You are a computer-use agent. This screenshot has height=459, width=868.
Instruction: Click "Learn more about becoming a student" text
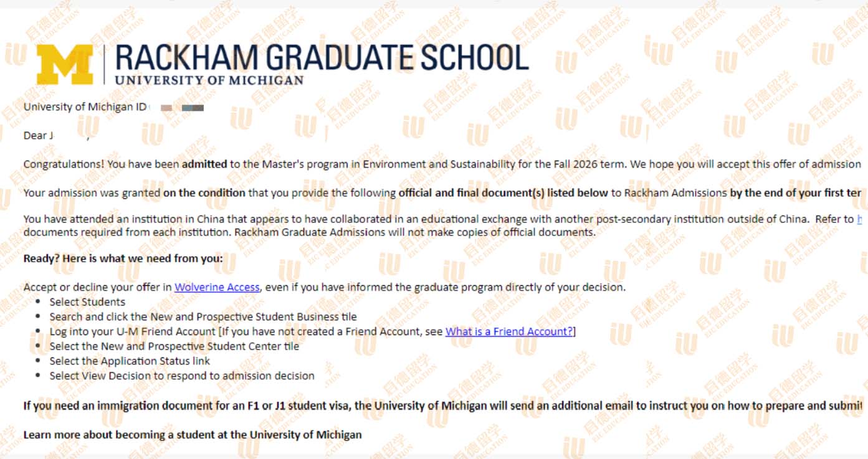point(192,435)
